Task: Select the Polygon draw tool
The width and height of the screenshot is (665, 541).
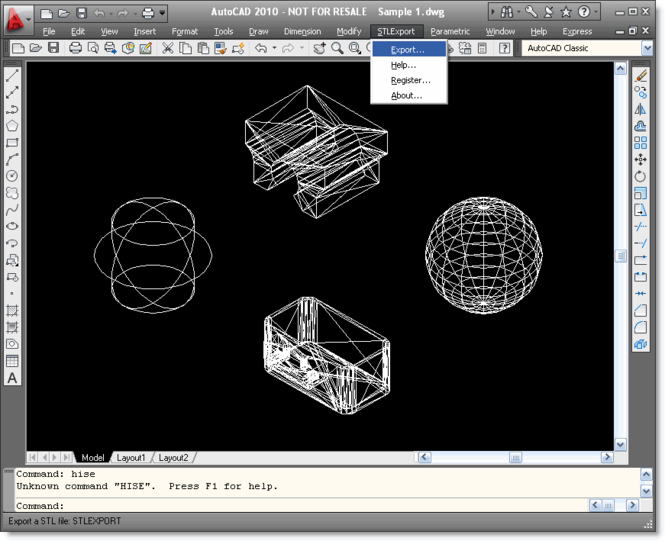Action: 12,126
